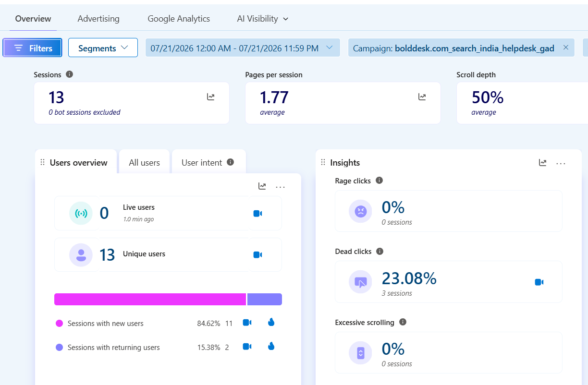This screenshot has width=588, height=385.
Task: Click the Rage clicks angry face icon
Action: point(360,211)
